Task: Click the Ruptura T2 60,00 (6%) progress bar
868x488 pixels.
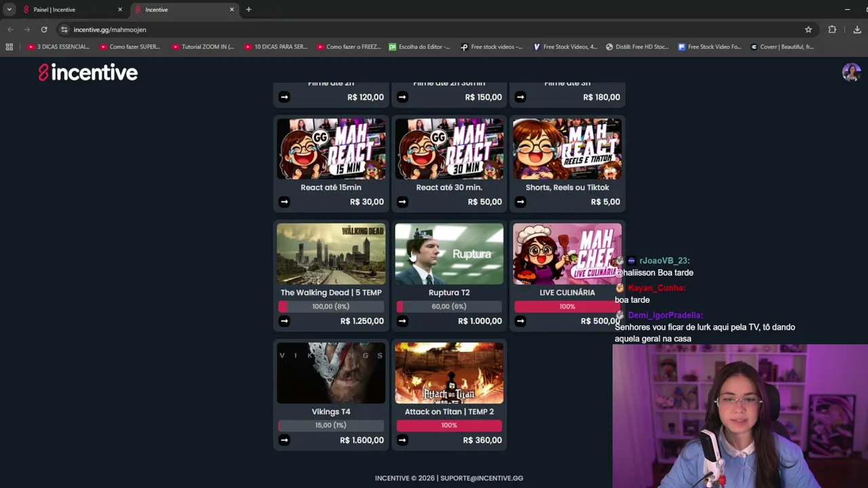Action: pyautogui.click(x=449, y=306)
